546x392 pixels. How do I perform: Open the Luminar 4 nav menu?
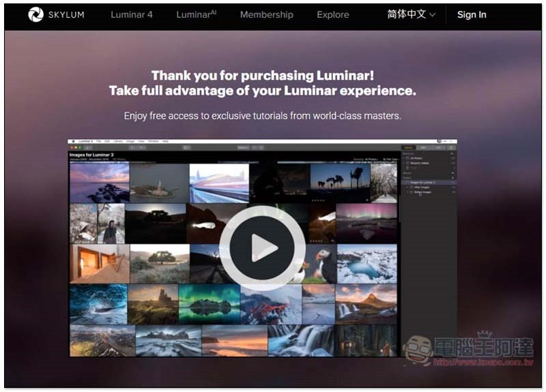coord(132,14)
